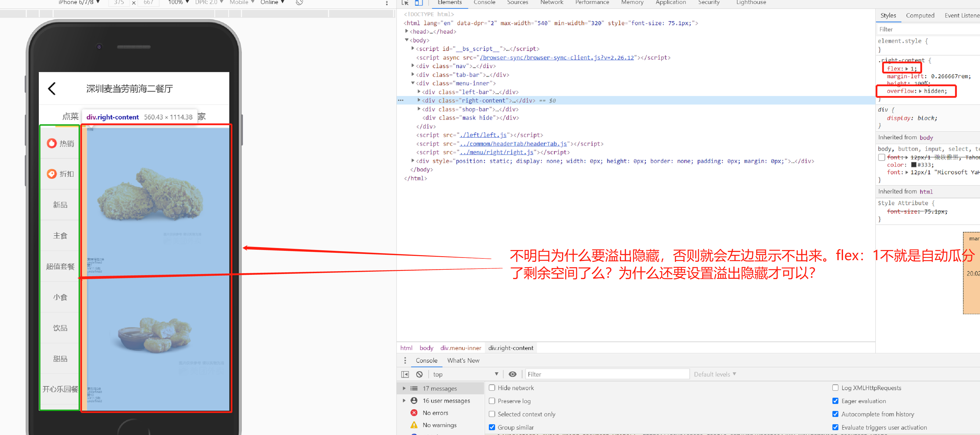
Task: Uncheck Autocomplete from history
Action: click(836, 414)
